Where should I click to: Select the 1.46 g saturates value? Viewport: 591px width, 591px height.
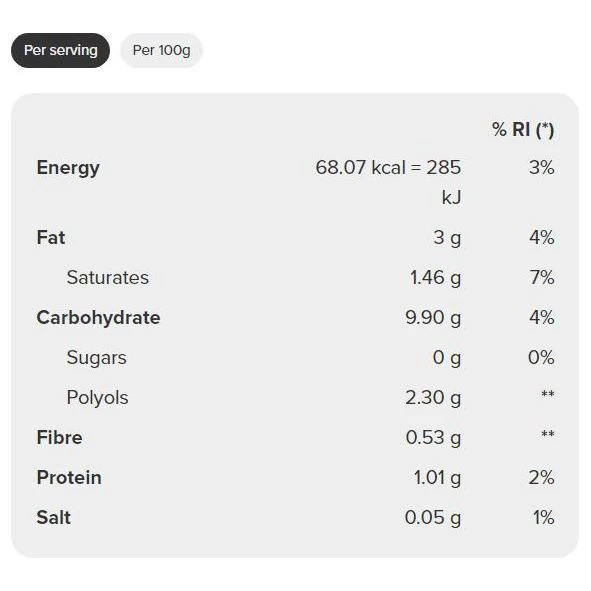[435, 278]
